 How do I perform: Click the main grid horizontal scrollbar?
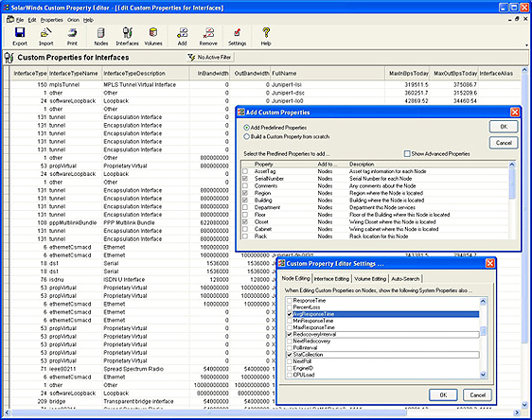[x=208, y=412]
